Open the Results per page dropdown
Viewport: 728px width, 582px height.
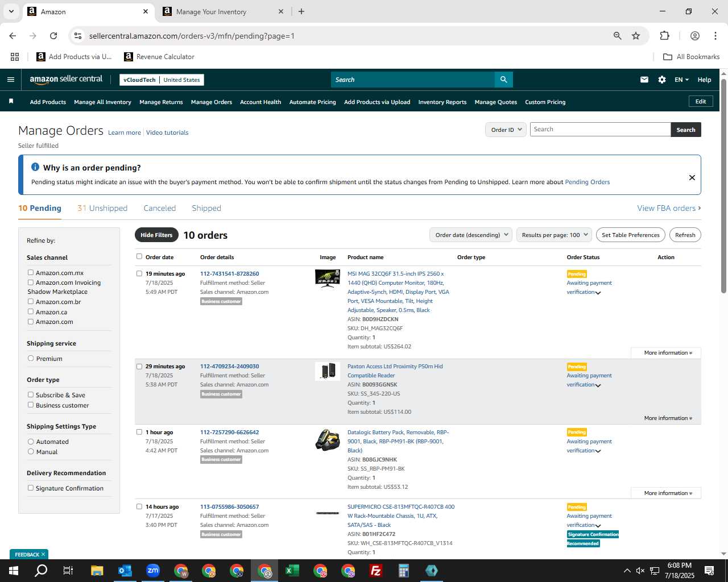tap(554, 235)
